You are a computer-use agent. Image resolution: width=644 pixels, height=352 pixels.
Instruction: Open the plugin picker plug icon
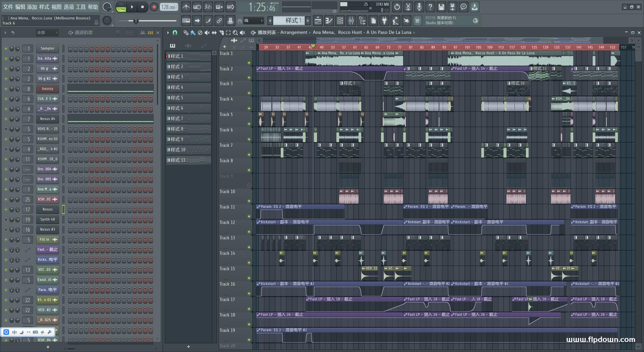pos(384,21)
